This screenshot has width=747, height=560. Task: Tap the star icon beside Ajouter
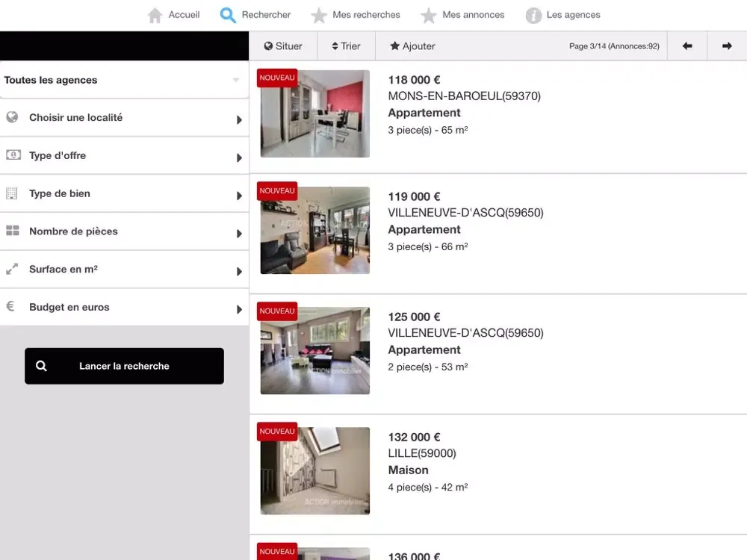394,46
